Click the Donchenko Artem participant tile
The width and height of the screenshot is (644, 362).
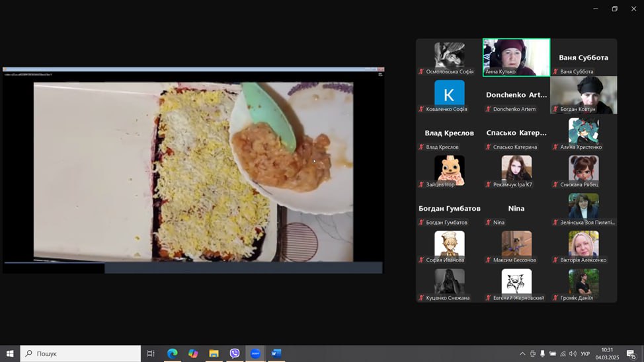[516, 95]
